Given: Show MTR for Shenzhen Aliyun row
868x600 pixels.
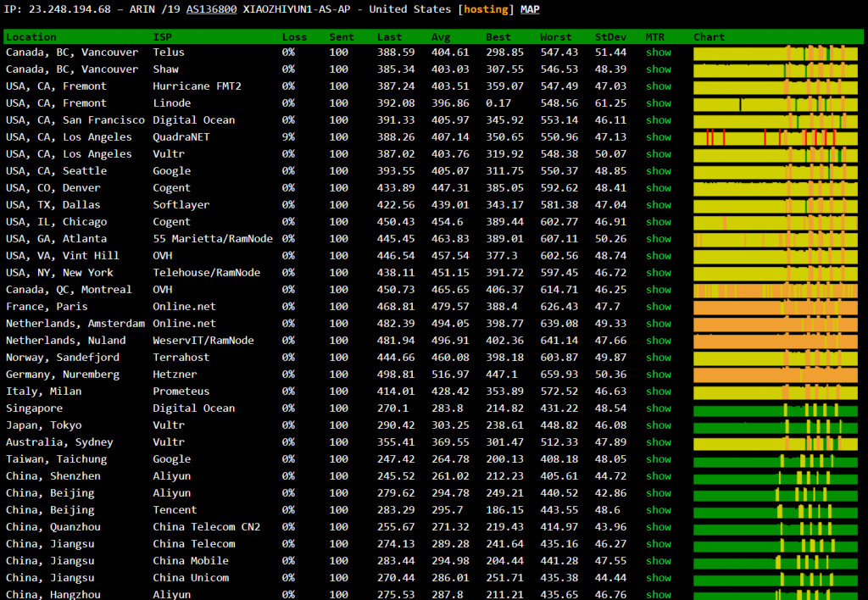Looking at the screenshot, I should [x=658, y=476].
